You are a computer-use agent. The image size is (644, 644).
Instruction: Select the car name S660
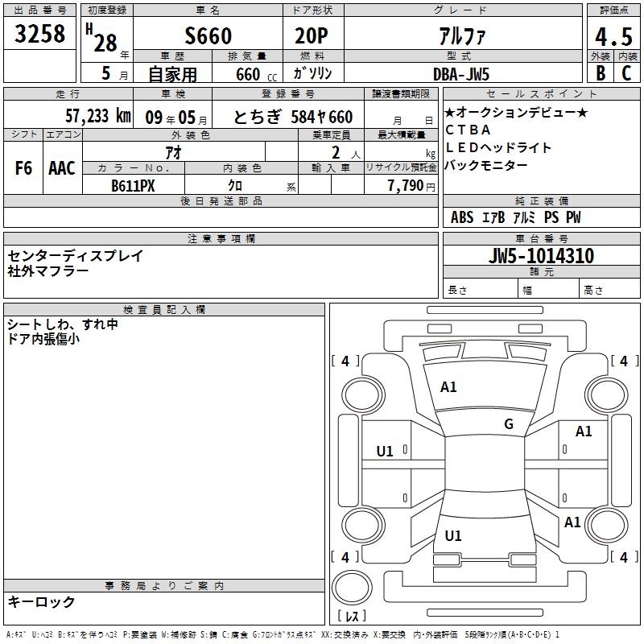208,36
